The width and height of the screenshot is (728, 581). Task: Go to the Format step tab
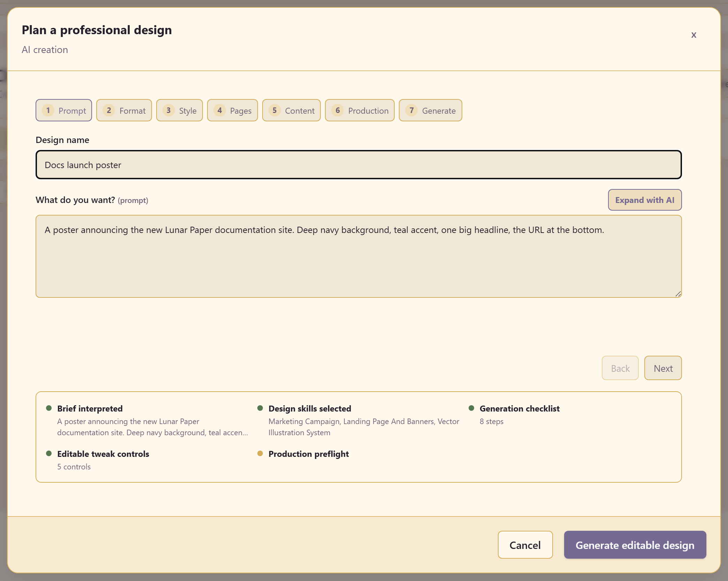(x=124, y=110)
